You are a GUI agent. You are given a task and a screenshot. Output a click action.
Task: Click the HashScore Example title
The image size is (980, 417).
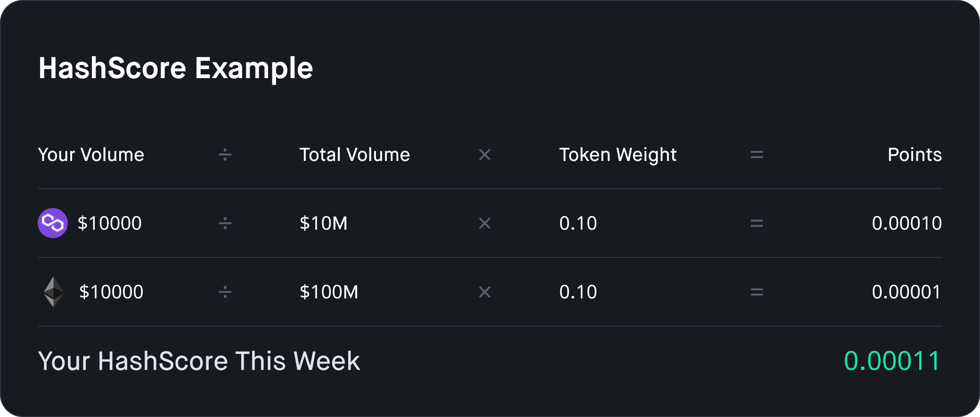(176, 68)
